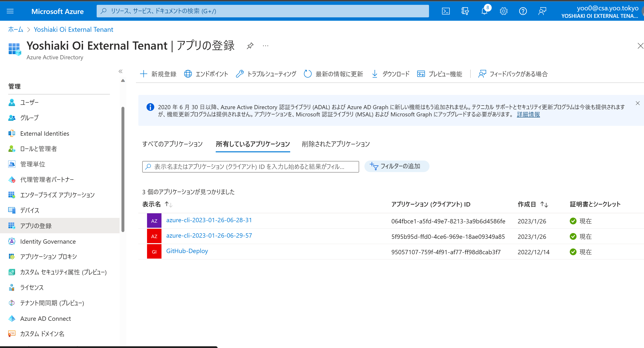The image size is (644, 348).
Task: Click the notifications bell icon
Action: (x=484, y=11)
